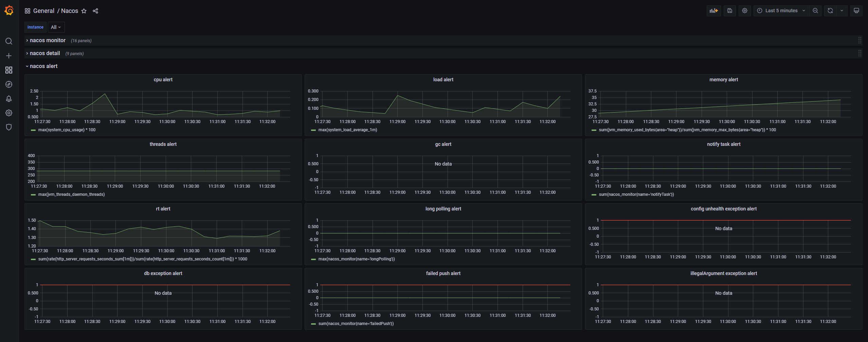Toggle max(system_cpu_usage) * 100 legend series
Viewport: 868px width, 342px height.
(x=67, y=130)
